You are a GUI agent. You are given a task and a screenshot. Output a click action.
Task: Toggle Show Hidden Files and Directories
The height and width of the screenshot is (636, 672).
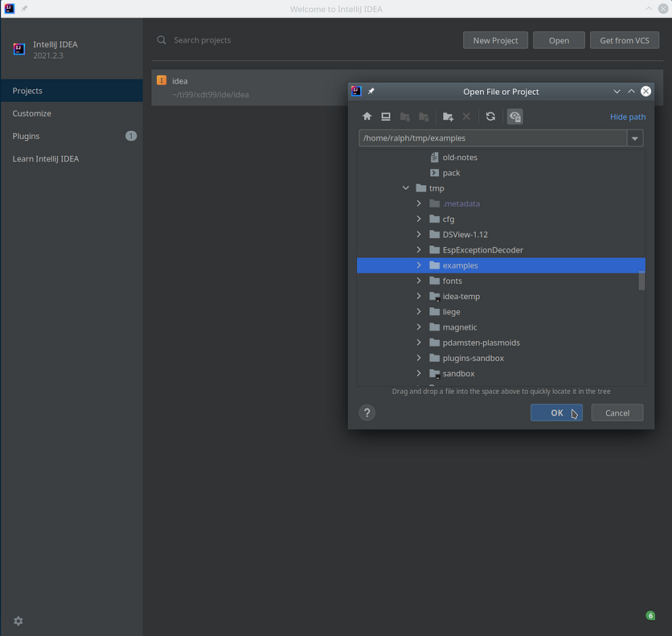tap(515, 117)
